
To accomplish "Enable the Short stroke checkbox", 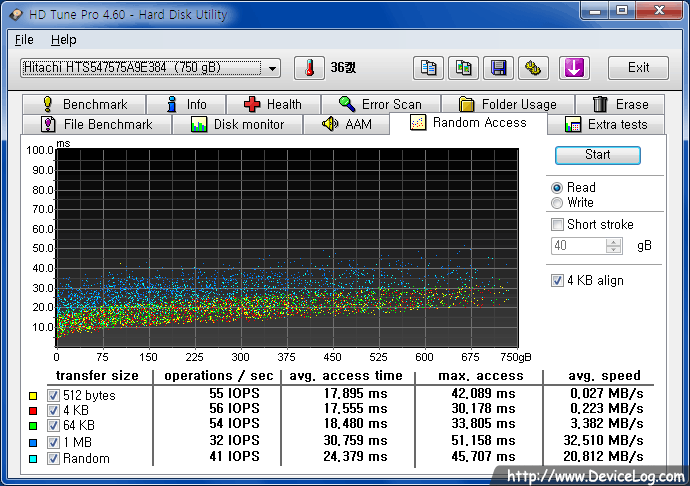I will [x=558, y=225].
